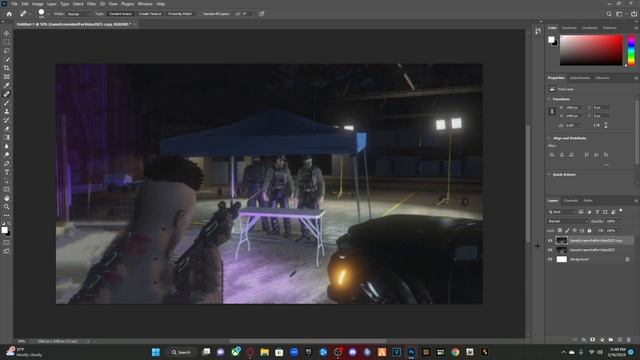The width and height of the screenshot is (640, 360).
Task: Open healing brush Mode dropdown
Action: click(78, 14)
